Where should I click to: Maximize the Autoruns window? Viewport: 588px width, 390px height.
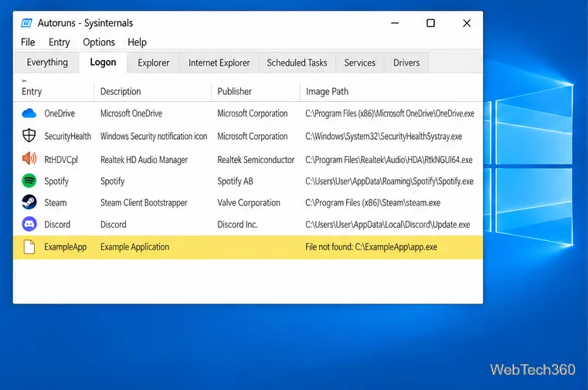tap(430, 23)
